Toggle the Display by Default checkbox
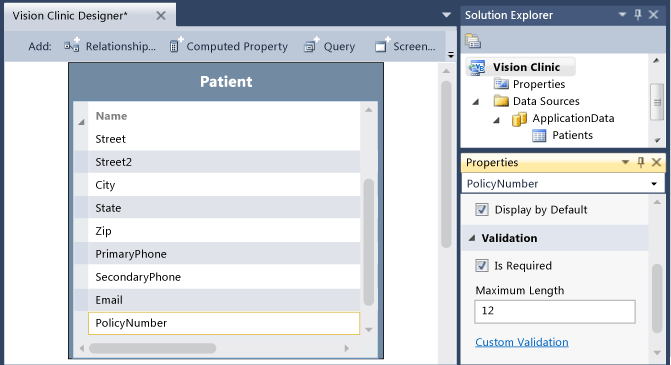671x365 pixels. pos(481,209)
